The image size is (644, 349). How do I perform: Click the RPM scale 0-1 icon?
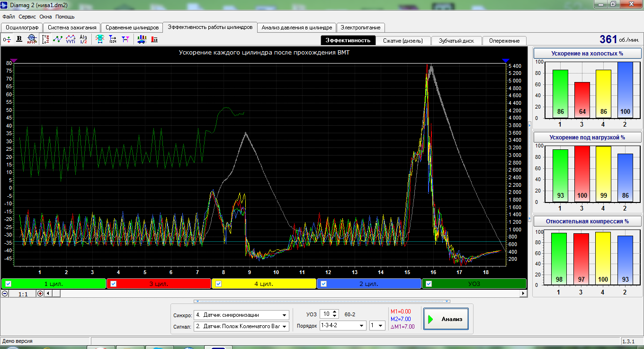coord(45,39)
